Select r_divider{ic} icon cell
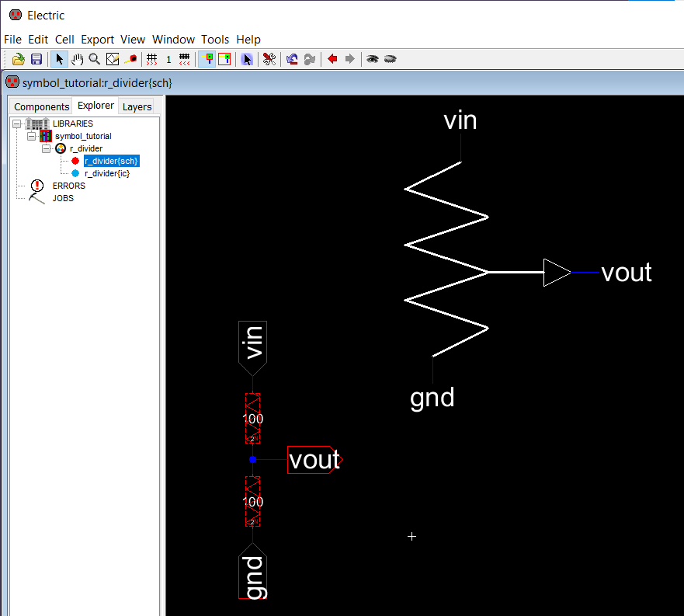684x616 pixels. tap(107, 173)
